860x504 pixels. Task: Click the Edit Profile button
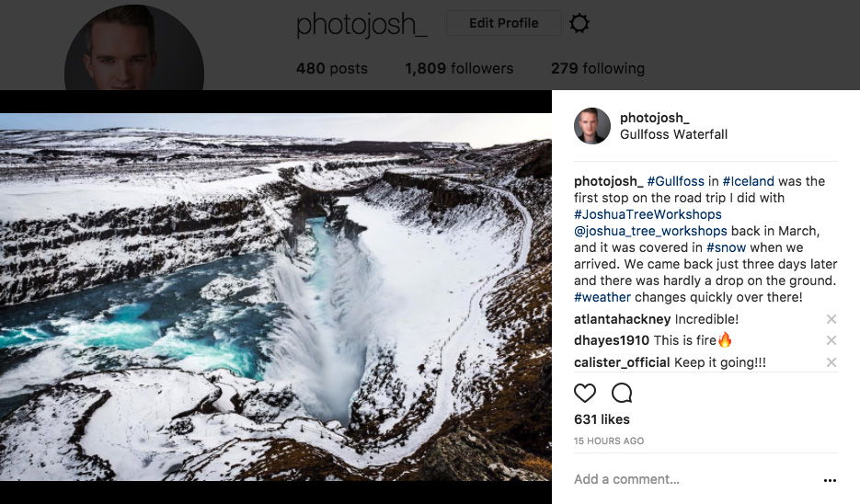click(x=503, y=24)
